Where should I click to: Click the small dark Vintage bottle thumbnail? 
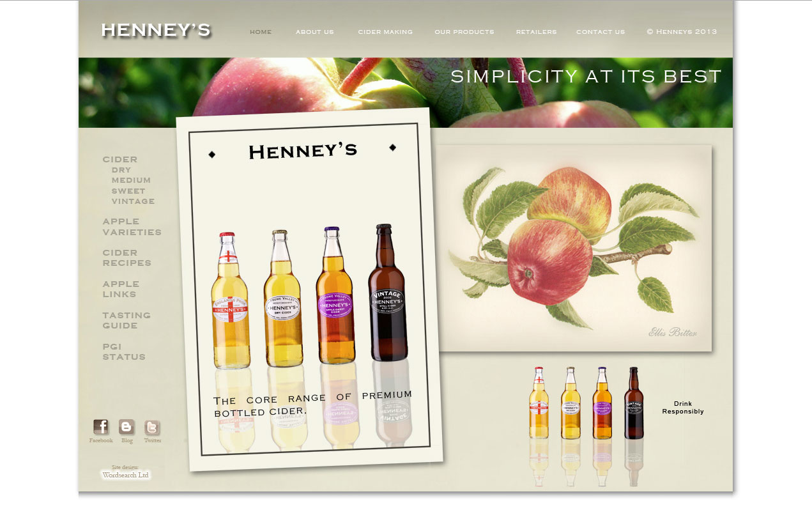pos(634,403)
